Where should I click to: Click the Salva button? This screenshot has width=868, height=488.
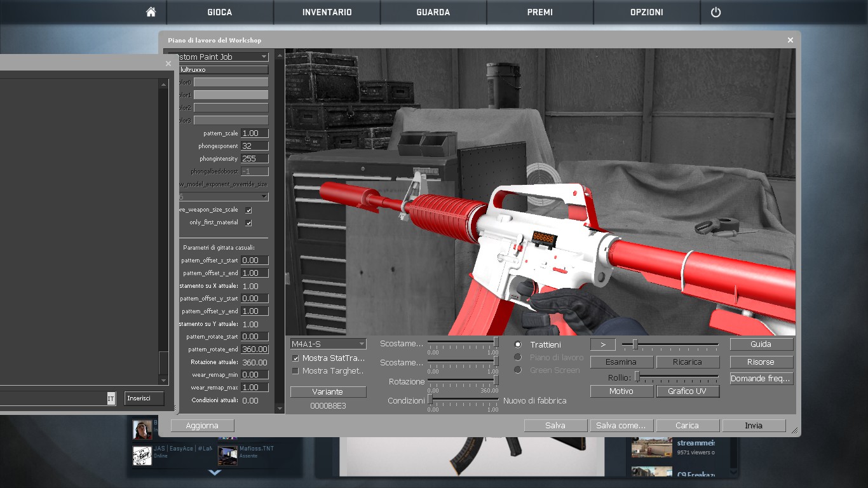point(555,426)
